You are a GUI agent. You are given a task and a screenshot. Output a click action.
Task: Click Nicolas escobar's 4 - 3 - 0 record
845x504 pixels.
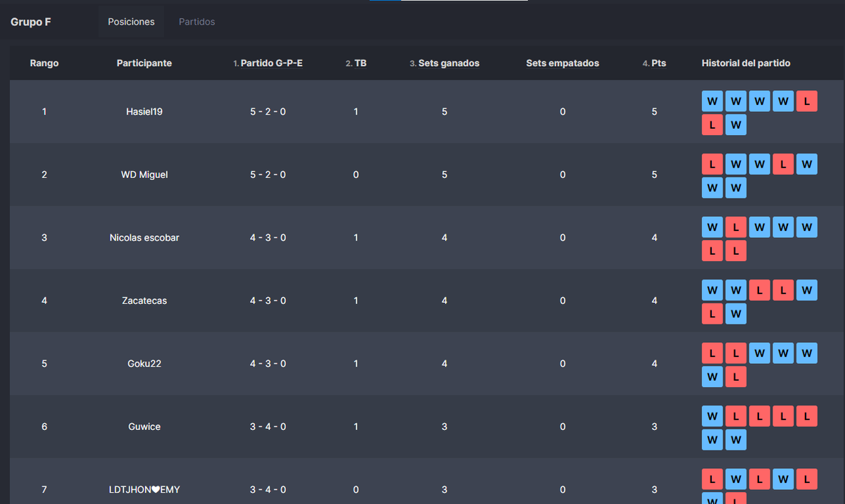point(268,238)
